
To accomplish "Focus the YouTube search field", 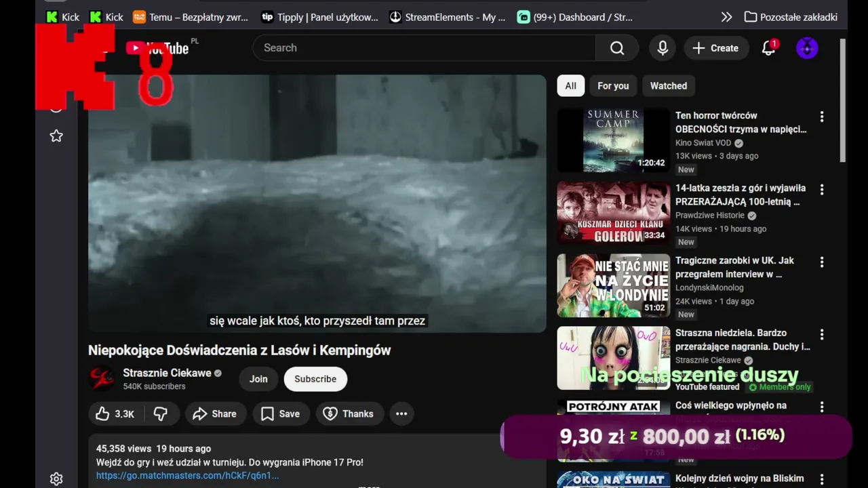I will coord(424,48).
